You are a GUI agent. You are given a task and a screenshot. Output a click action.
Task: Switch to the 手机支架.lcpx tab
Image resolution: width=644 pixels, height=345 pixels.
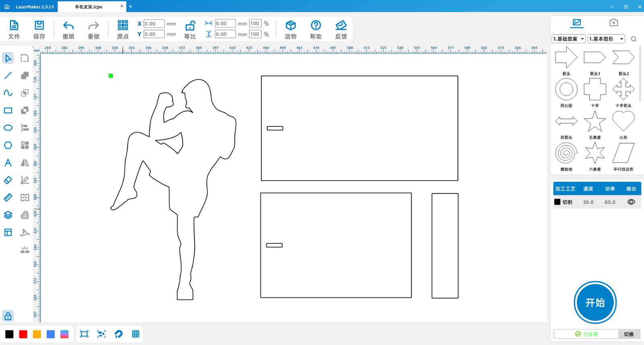[x=89, y=7]
